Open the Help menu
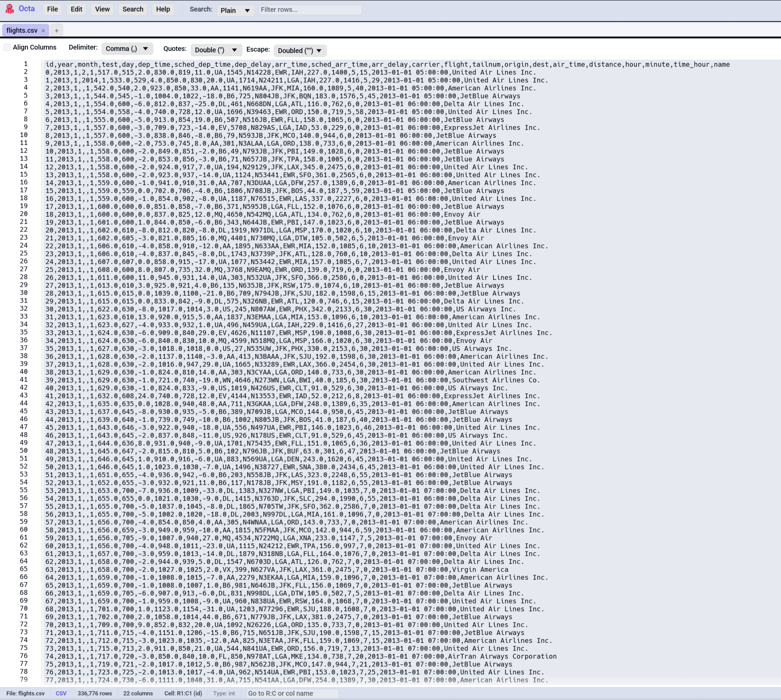781x700 pixels. coord(163,9)
